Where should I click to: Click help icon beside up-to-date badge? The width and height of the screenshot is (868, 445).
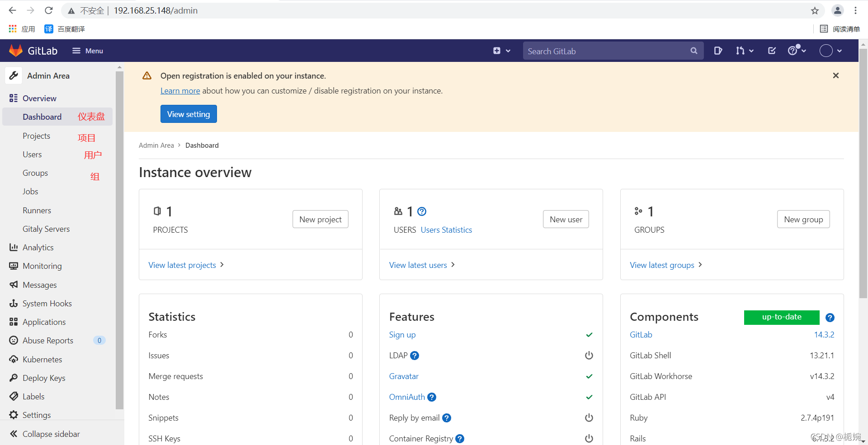[830, 318]
